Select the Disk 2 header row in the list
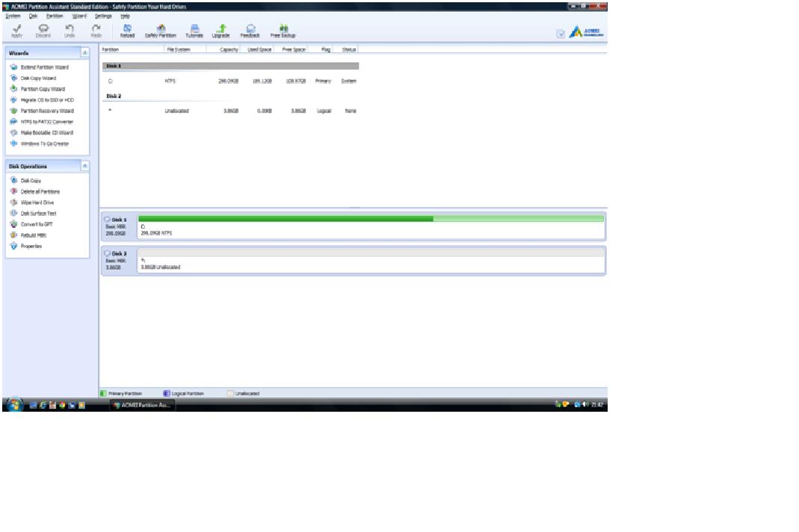 pos(230,96)
